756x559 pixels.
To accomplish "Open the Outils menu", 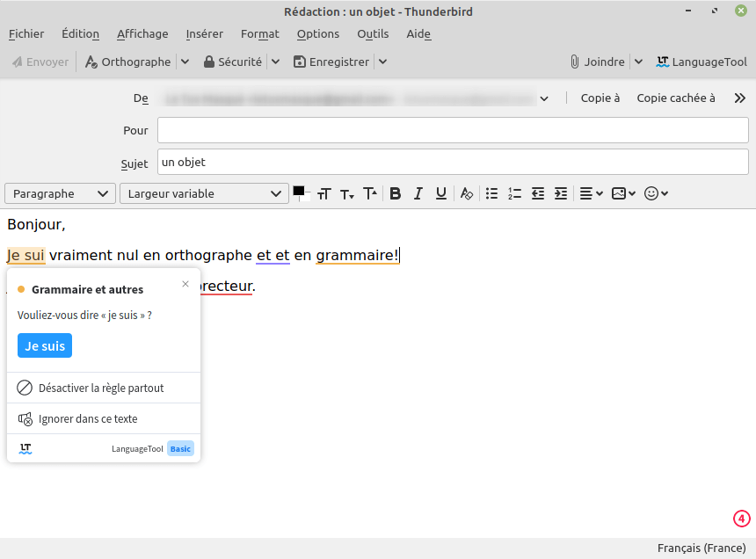I will pos(373,33).
